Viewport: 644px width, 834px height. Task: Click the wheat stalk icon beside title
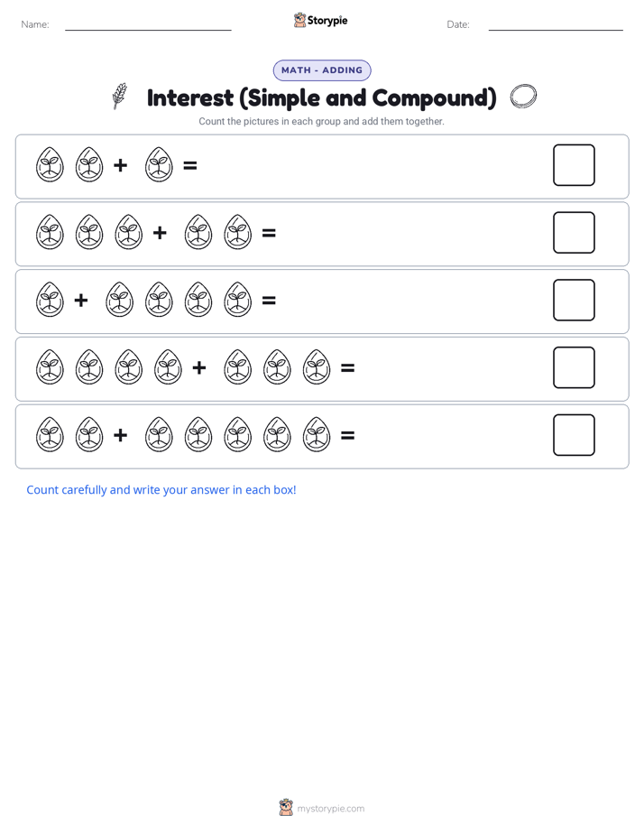coord(120,97)
